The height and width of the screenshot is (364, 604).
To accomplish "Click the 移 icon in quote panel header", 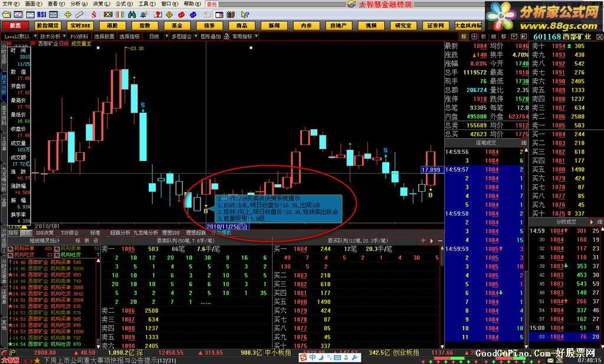I will [x=504, y=37].
